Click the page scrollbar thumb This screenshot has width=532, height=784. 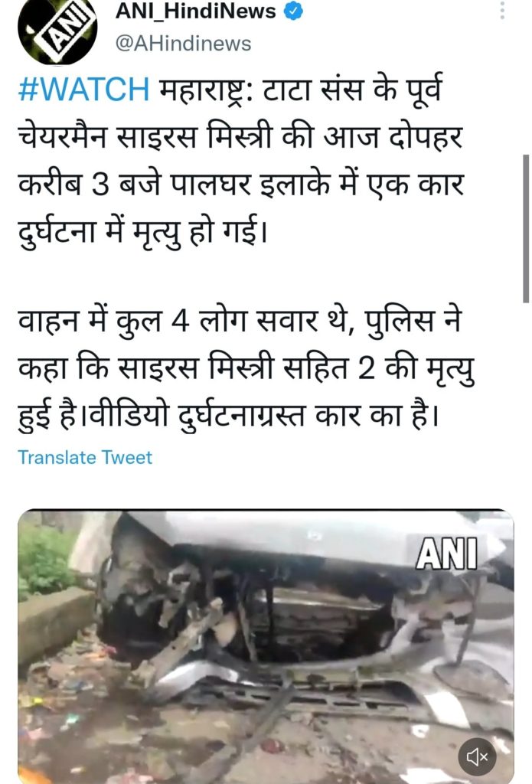click(x=526, y=228)
